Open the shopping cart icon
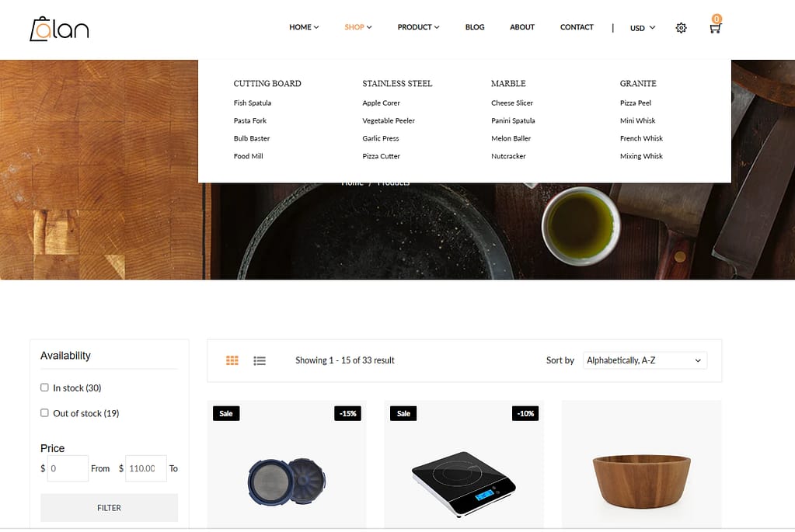 [x=715, y=27]
